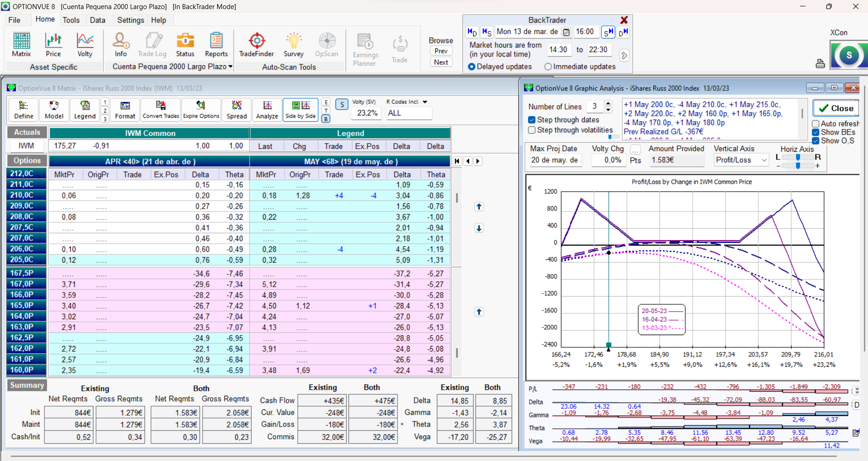Open the Price chart icon
Image resolution: width=868 pixels, height=461 pixels.
(x=53, y=45)
